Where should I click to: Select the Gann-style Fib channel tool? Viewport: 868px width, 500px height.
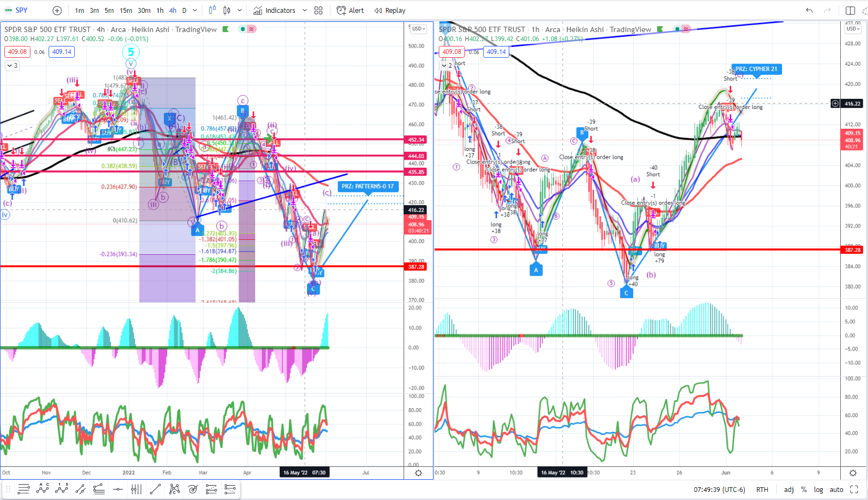click(211, 489)
